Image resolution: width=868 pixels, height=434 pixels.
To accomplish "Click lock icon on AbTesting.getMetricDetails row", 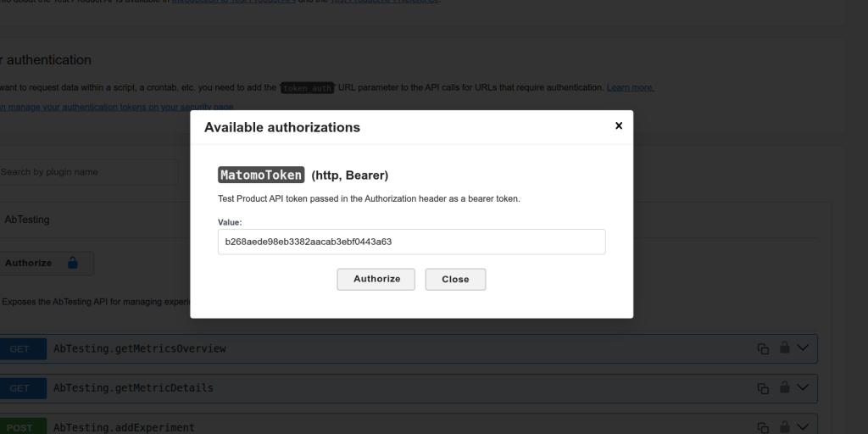I will click(784, 387).
